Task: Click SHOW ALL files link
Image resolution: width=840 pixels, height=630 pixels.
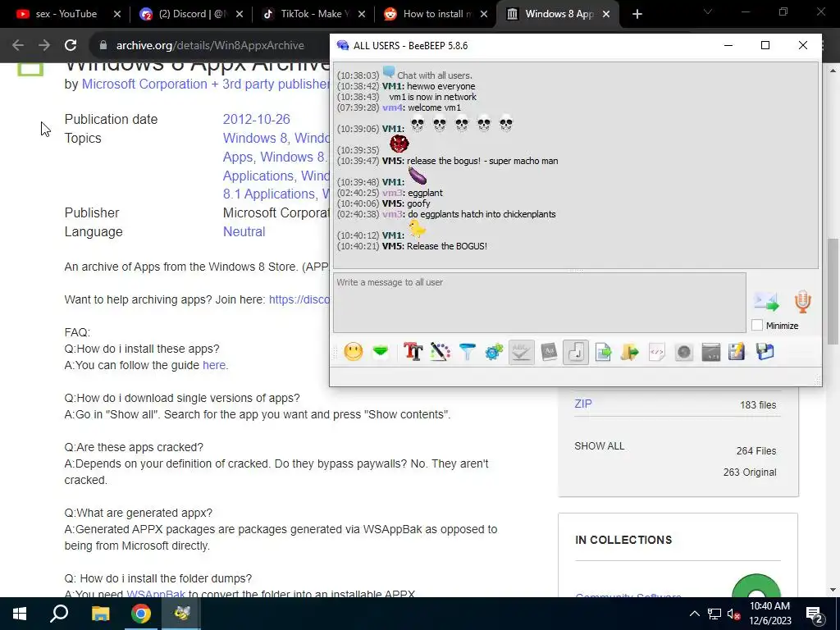Action: point(599,445)
